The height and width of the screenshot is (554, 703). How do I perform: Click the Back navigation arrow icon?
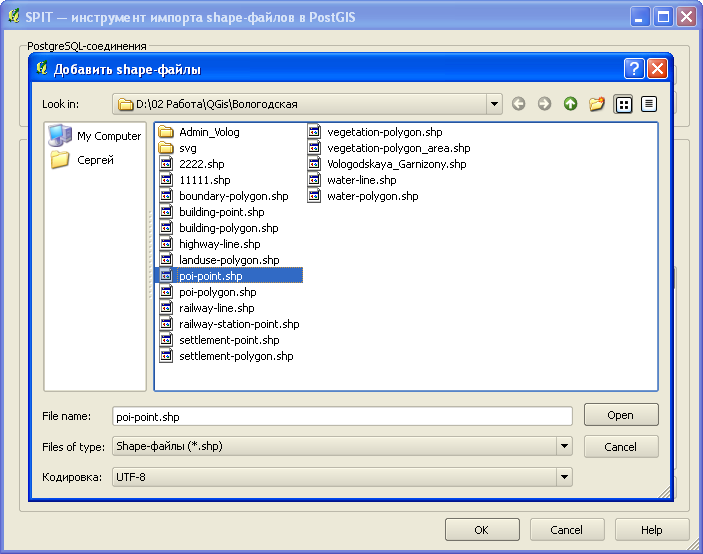[518, 104]
